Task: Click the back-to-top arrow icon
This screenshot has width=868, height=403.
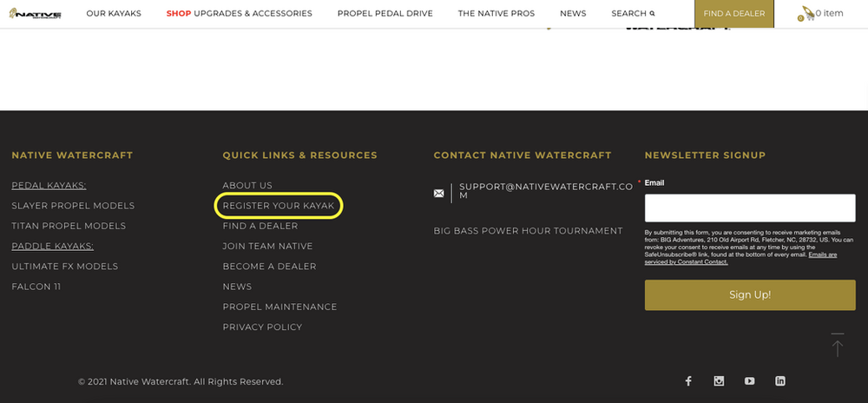Action: (838, 346)
